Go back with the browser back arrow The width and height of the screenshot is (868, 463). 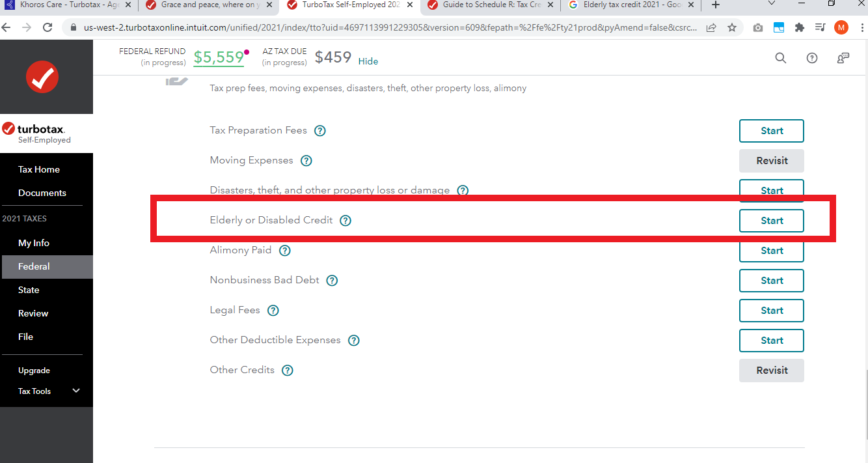[x=7, y=27]
